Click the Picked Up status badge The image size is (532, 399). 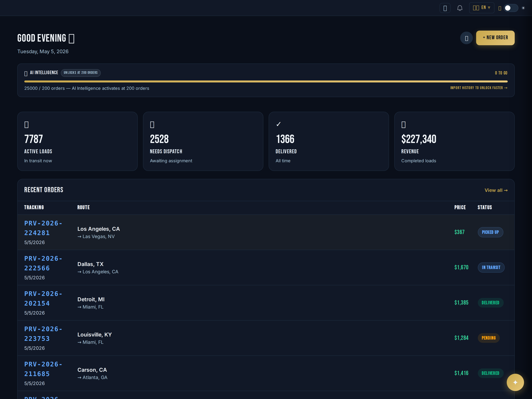490,232
